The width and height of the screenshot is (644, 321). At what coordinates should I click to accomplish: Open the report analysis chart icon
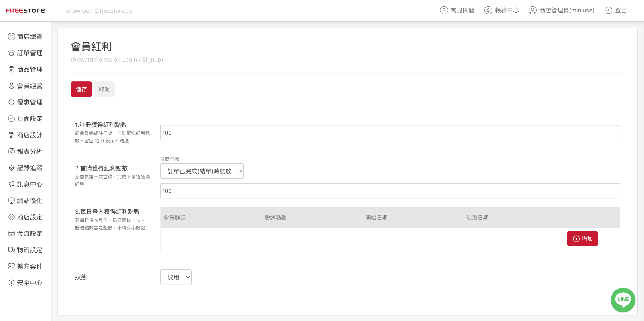(11, 151)
